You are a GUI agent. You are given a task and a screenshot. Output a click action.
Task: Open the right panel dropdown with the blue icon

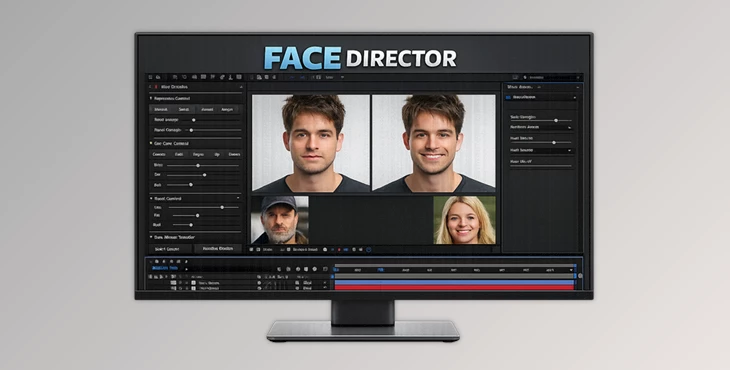541,97
